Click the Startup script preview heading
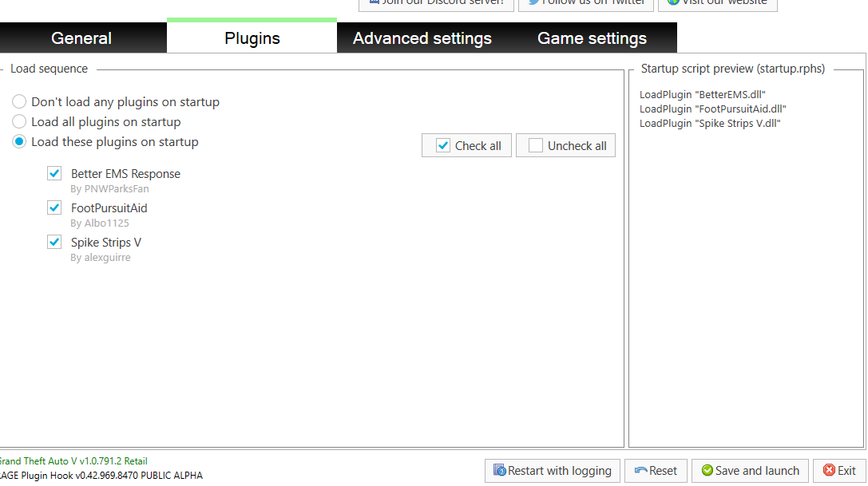 733,69
